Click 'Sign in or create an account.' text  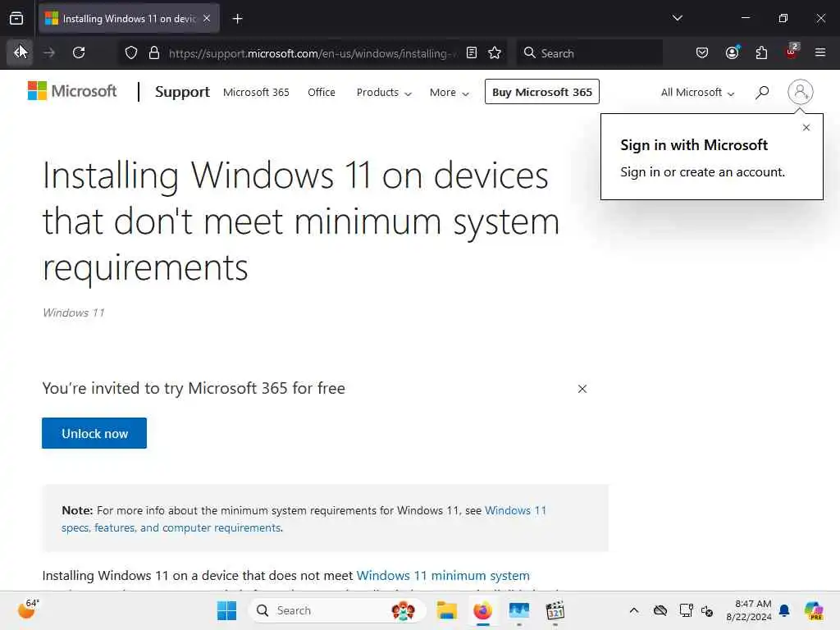point(702,172)
